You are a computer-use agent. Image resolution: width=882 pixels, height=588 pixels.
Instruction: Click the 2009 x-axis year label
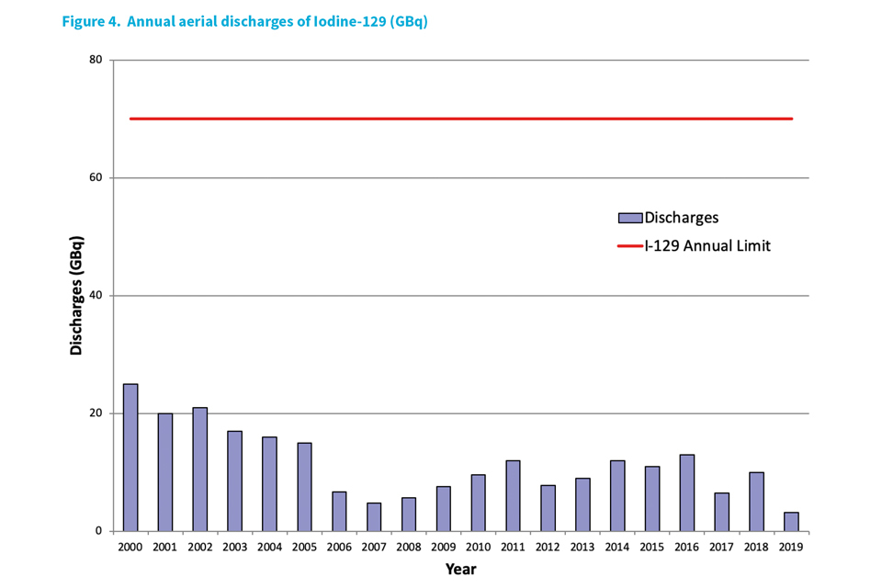[443, 546]
